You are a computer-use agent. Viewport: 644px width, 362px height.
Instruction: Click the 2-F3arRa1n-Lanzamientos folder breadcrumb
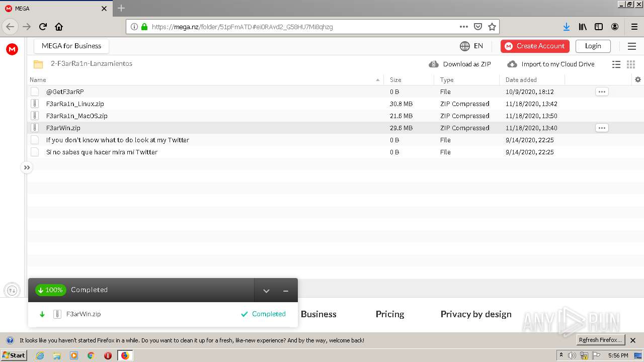(x=92, y=64)
